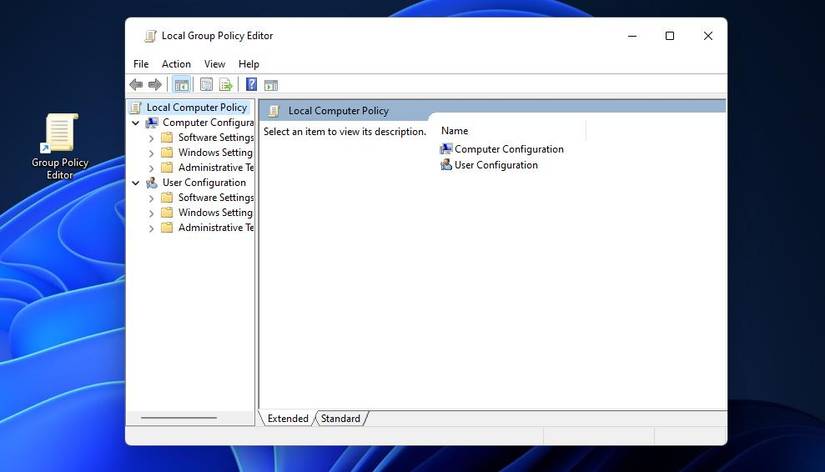The height and width of the screenshot is (472, 825).
Task: Select Administrative Templates label under User Configuration
Action: tap(216, 227)
